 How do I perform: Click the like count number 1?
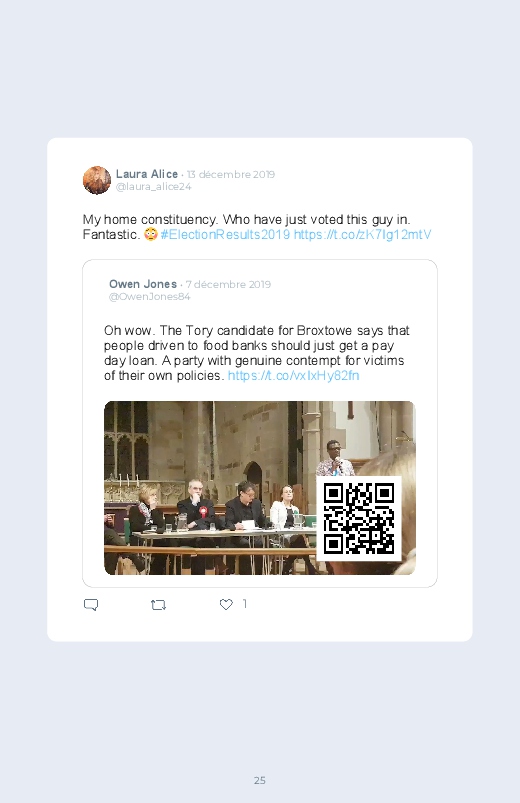245,604
